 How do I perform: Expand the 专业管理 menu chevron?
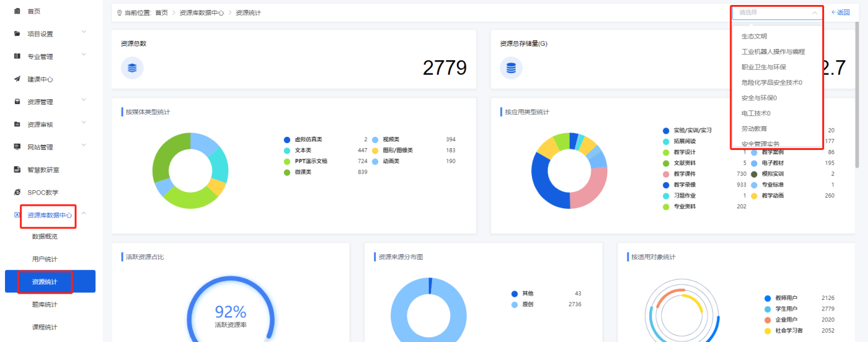[x=84, y=55]
